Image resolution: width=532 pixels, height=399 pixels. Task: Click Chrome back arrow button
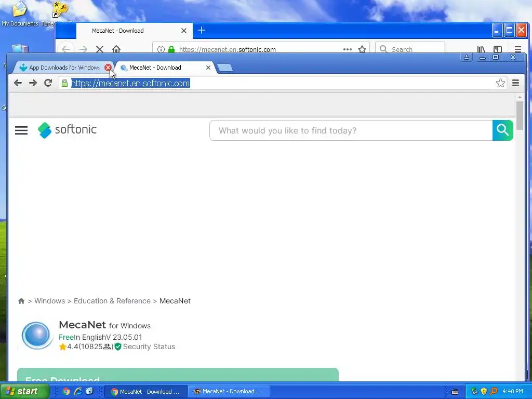click(18, 83)
